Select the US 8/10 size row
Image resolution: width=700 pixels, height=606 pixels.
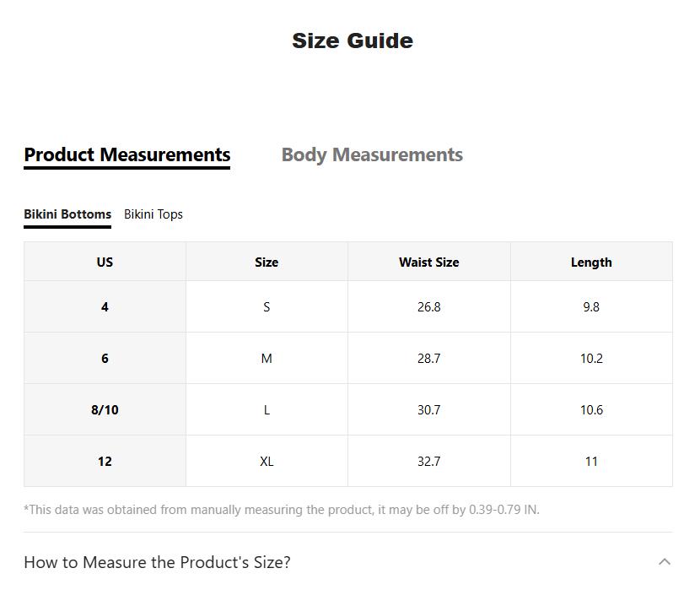[x=105, y=410]
